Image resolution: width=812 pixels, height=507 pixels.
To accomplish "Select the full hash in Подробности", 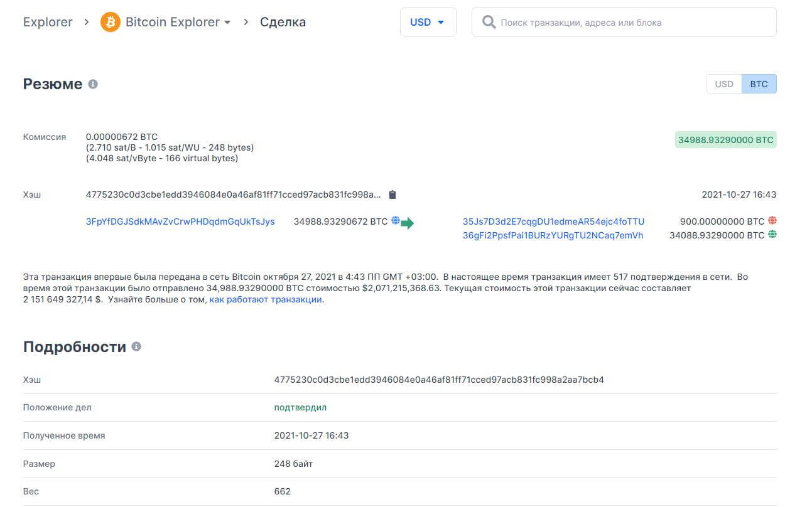I will 439,380.
